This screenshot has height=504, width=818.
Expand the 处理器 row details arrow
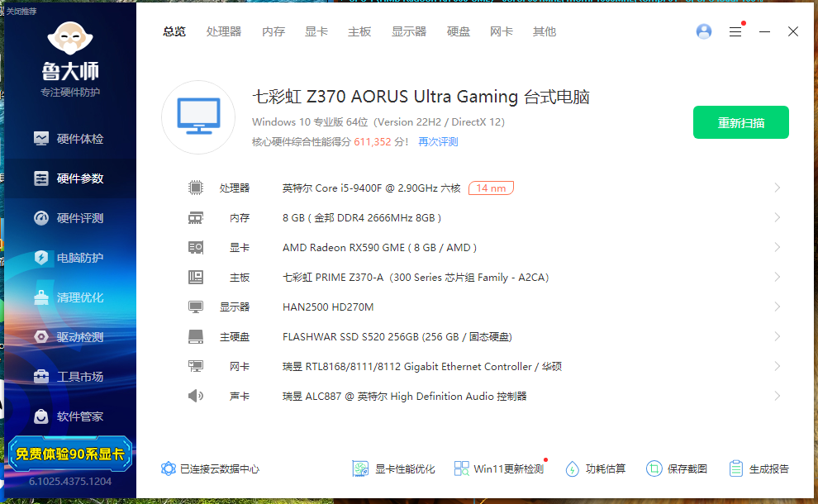tap(777, 188)
